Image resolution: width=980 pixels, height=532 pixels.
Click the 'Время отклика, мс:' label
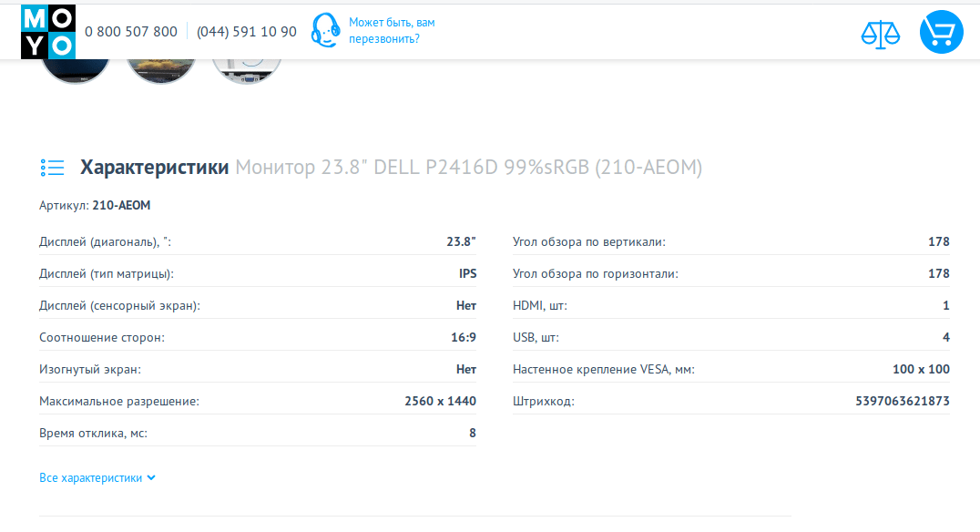click(x=93, y=434)
